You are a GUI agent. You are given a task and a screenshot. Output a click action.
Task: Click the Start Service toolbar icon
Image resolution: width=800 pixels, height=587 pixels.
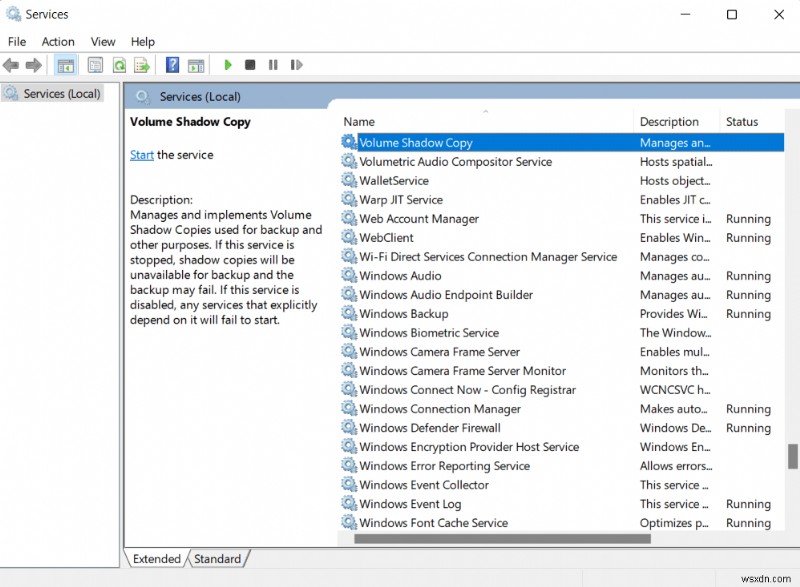(x=228, y=65)
